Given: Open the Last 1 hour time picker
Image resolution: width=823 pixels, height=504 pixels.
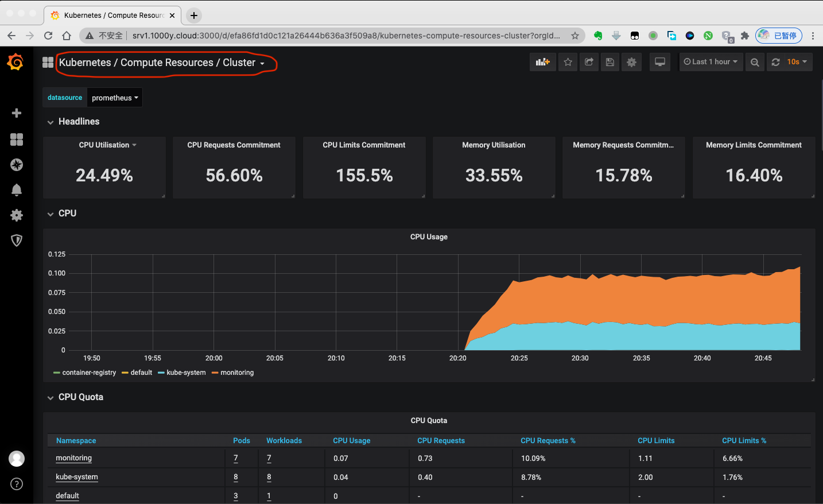Looking at the screenshot, I should pos(711,62).
